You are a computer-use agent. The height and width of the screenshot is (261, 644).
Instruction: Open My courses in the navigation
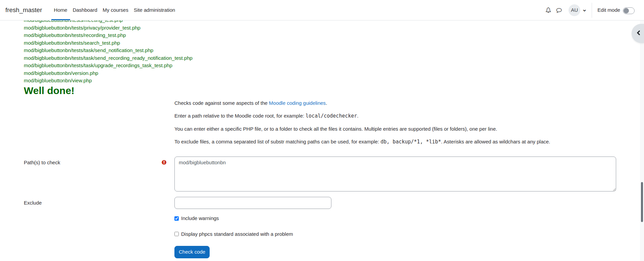pyautogui.click(x=115, y=10)
